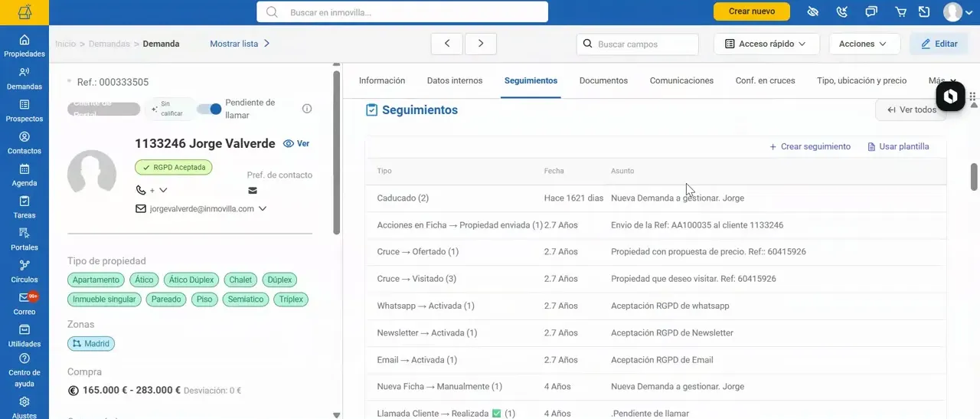Open the Acciones dropdown
Viewport: 980px width, 419px height.
[x=864, y=44]
